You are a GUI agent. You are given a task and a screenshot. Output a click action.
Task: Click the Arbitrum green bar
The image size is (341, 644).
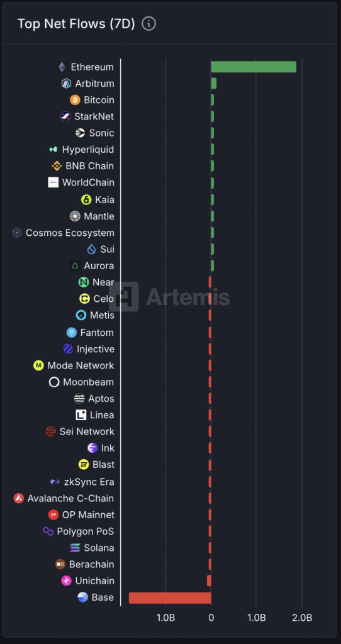[x=214, y=84]
